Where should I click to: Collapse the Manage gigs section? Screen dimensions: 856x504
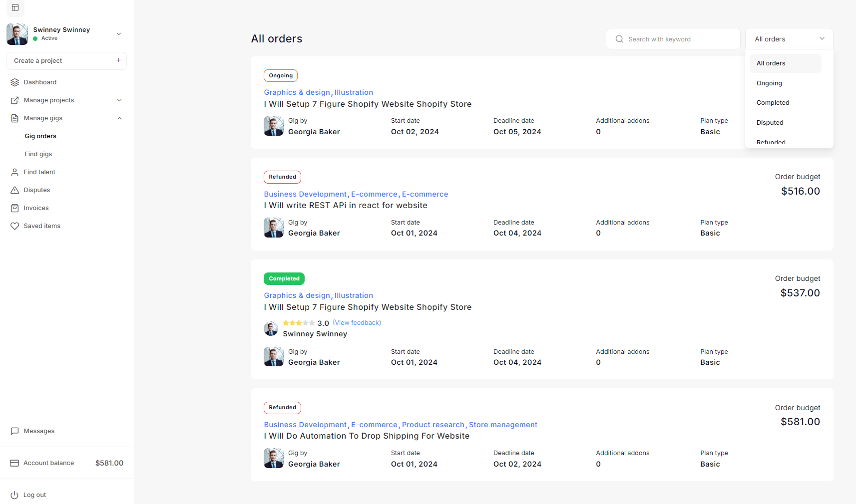(x=119, y=118)
